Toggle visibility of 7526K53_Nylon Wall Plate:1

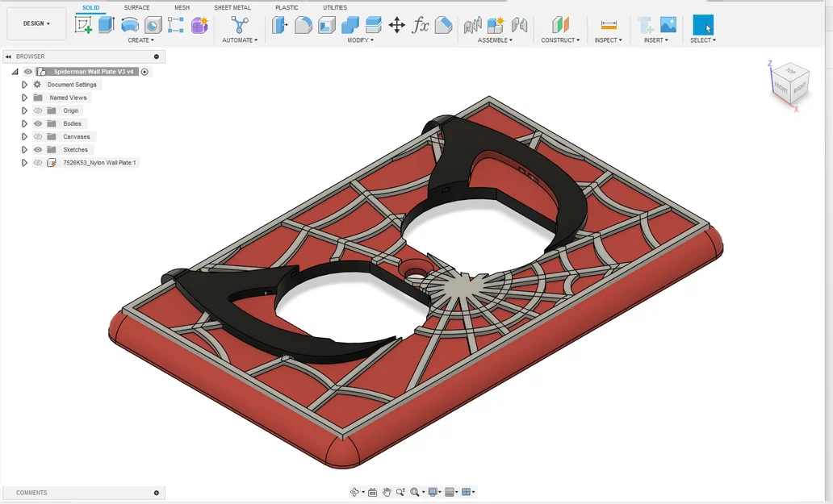[x=38, y=163]
